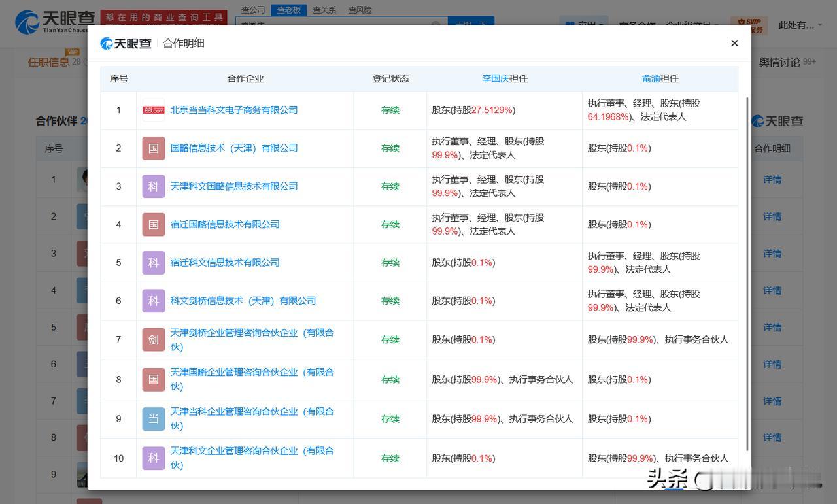Click the 科 icon beside 天津科文企业管理咨询合伙企业
The image size is (837, 504).
point(154,458)
